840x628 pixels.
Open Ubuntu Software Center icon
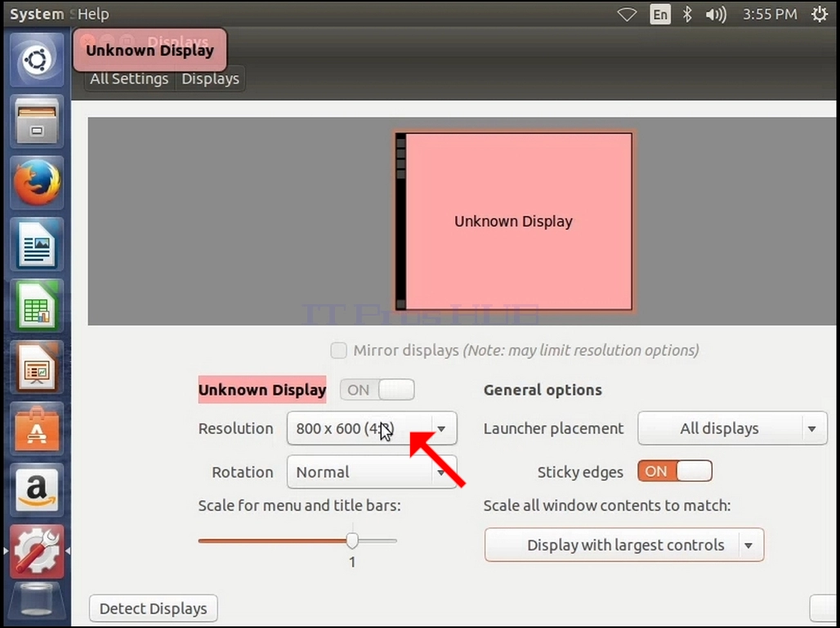[37, 429]
